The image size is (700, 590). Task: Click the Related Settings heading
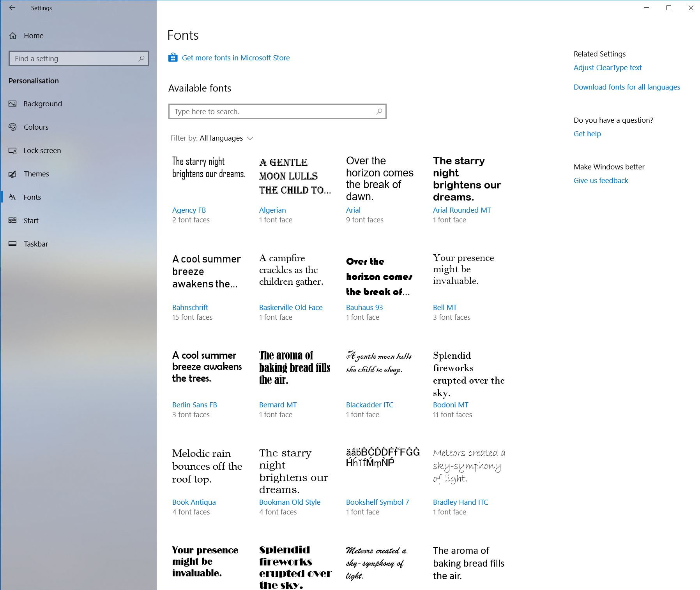pos(599,54)
